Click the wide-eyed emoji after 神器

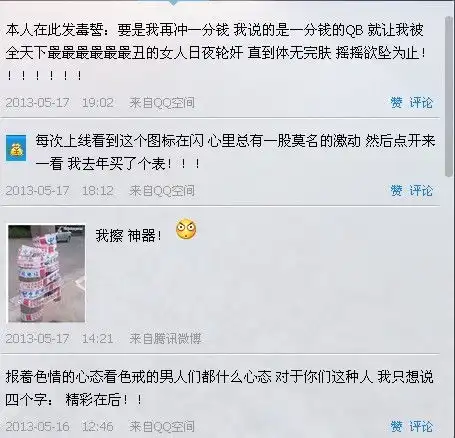point(186,229)
